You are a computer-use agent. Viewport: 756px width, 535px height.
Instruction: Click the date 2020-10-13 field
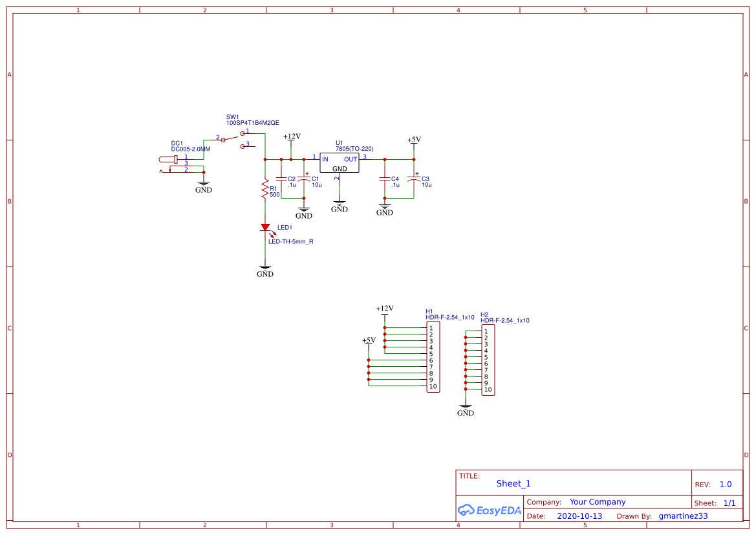[x=581, y=516]
